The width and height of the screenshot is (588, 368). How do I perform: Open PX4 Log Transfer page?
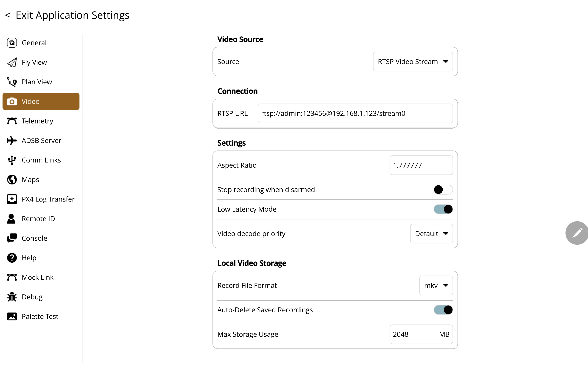pyautogui.click(x=41, y=199)
